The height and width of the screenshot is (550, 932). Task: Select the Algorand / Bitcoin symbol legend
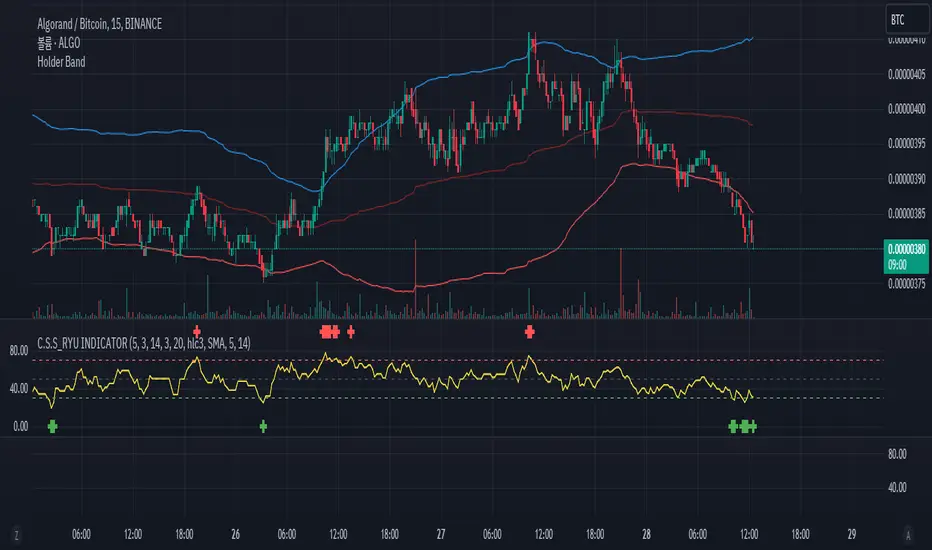click(99, 24)
